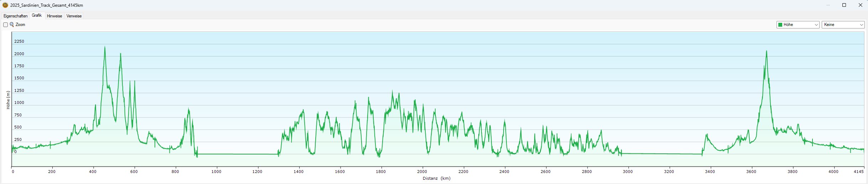Click the highest elevation peak near 450 km
868x184 pixels.
coord(105,47)
